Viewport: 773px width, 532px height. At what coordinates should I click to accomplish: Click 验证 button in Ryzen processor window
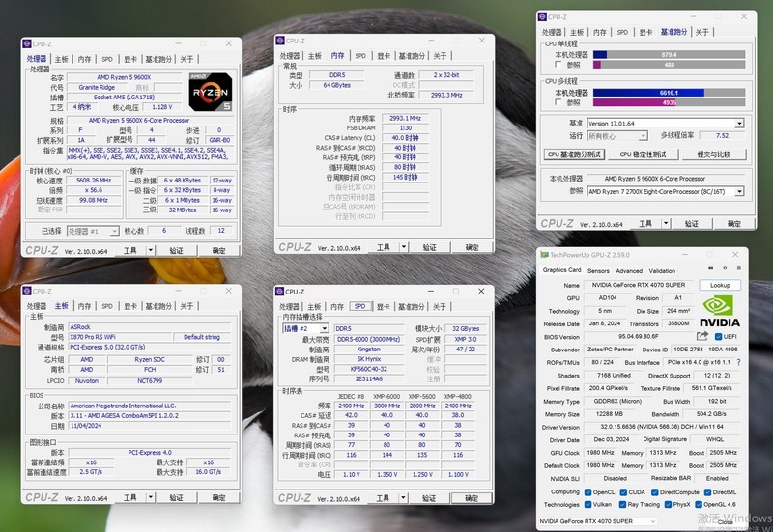click(x=177, y=250)
